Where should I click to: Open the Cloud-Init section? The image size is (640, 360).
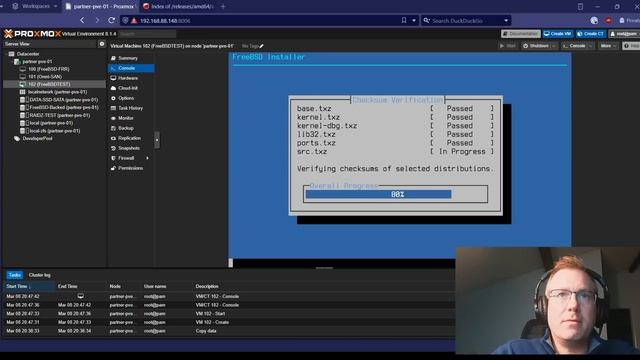(x=127, y=88)
